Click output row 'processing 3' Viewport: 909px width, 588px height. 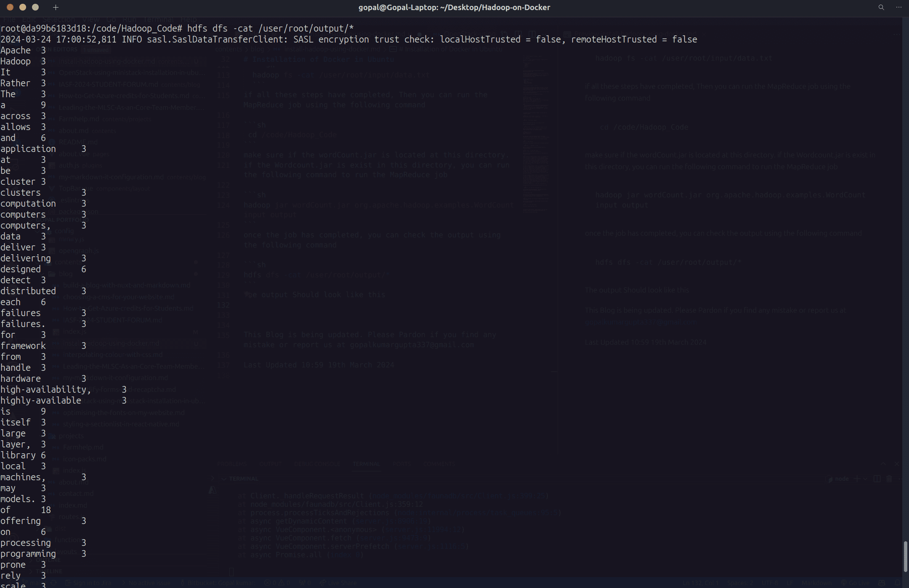(x=43, y=543)
